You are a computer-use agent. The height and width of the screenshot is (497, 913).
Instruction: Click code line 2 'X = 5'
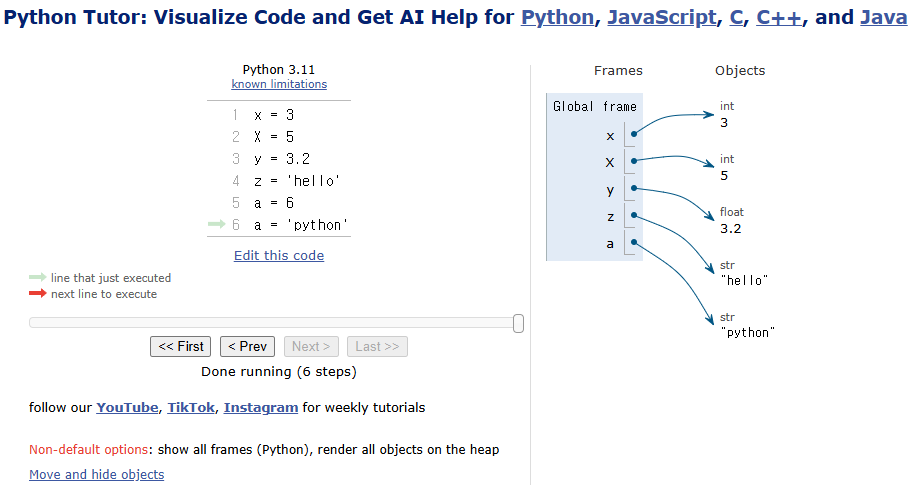274,137
